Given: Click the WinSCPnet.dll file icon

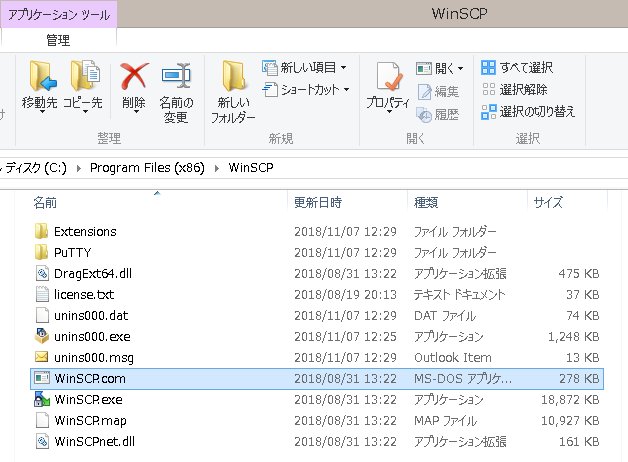Looking at the screenshot, I should click(42, 441).
